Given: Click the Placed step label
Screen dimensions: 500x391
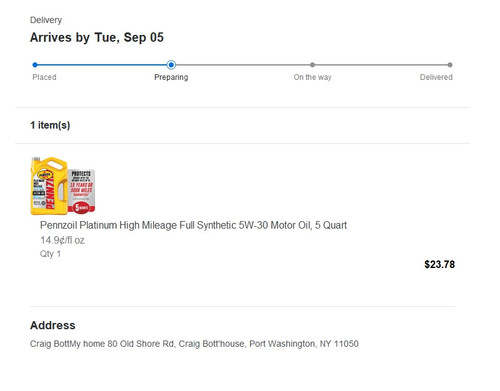Looking at the screenshot, I should 44,77.
